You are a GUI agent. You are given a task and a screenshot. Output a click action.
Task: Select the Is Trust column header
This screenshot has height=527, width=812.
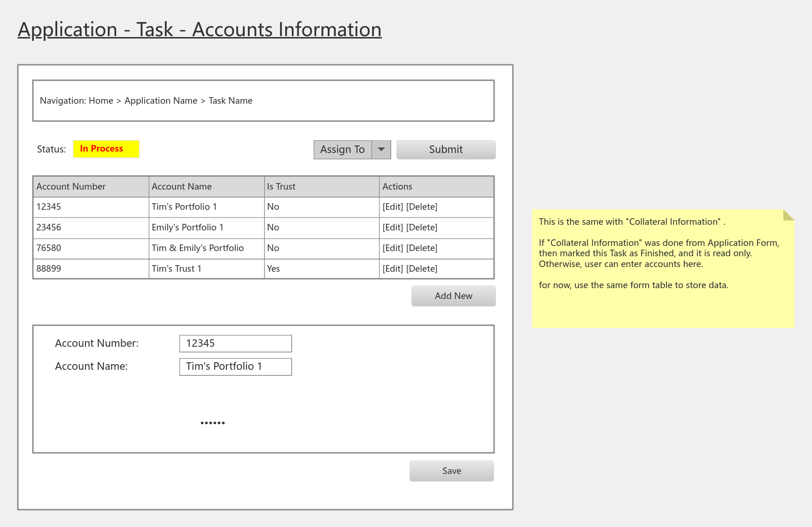280,186
